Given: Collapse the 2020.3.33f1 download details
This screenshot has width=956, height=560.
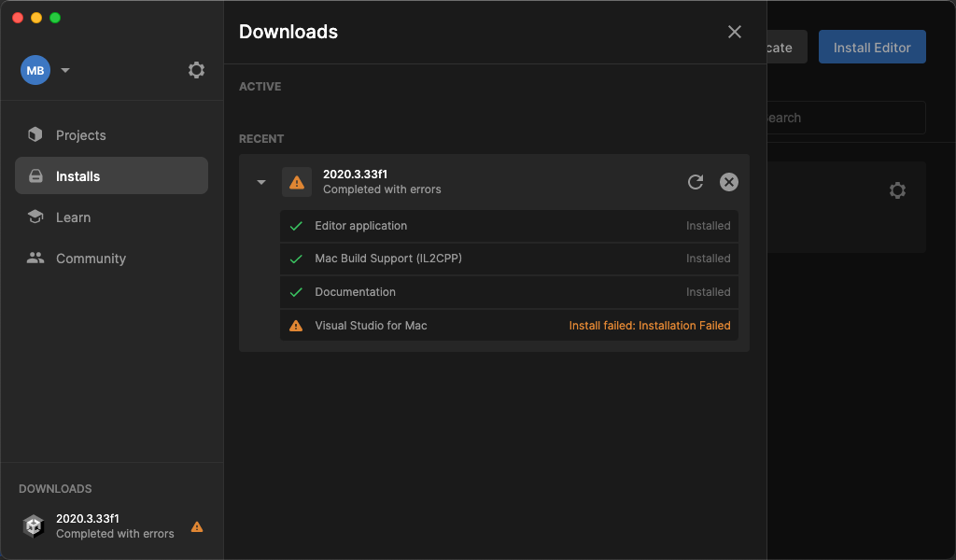Looking at the screenshot, I should point(261,182).
